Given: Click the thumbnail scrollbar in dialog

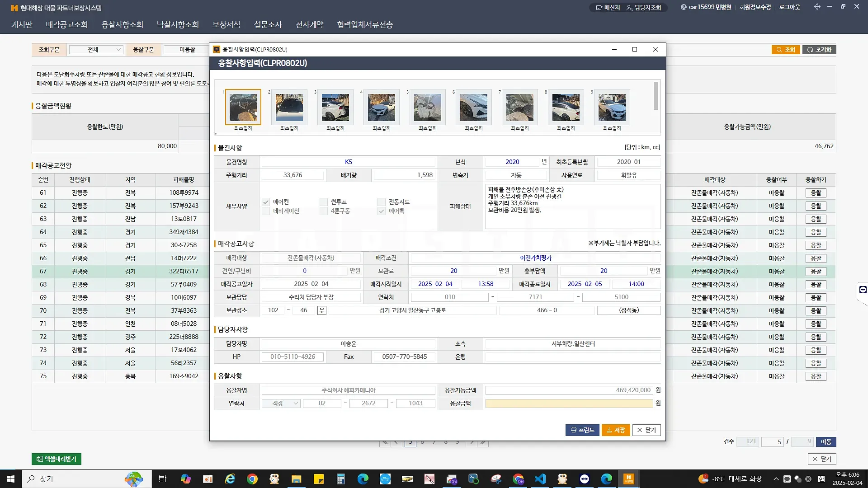Looking at the screenshot, I should point(656,96).
